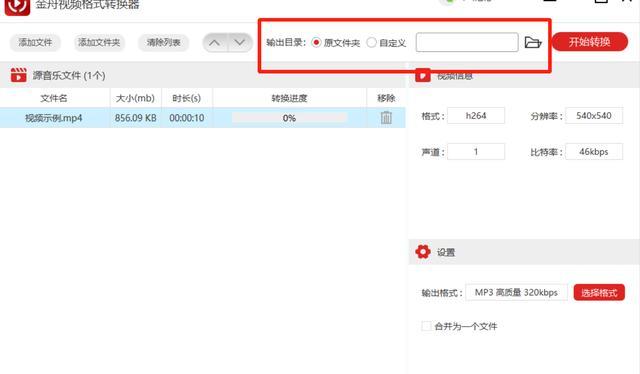
Task: Remove 视频示例.mp4 with the trash icon
Action: (386, 118)
